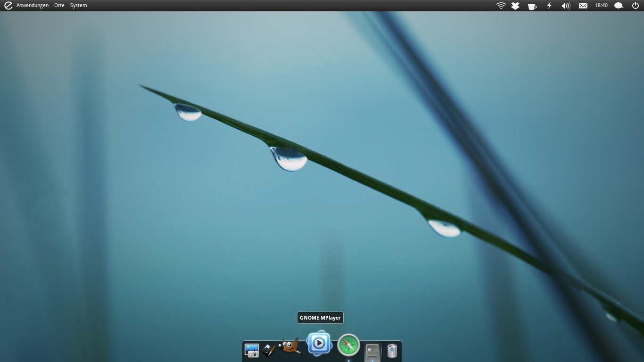This screenshot has width=644, height=362.
Task: Open the power session menu icon
Action: 636,6
